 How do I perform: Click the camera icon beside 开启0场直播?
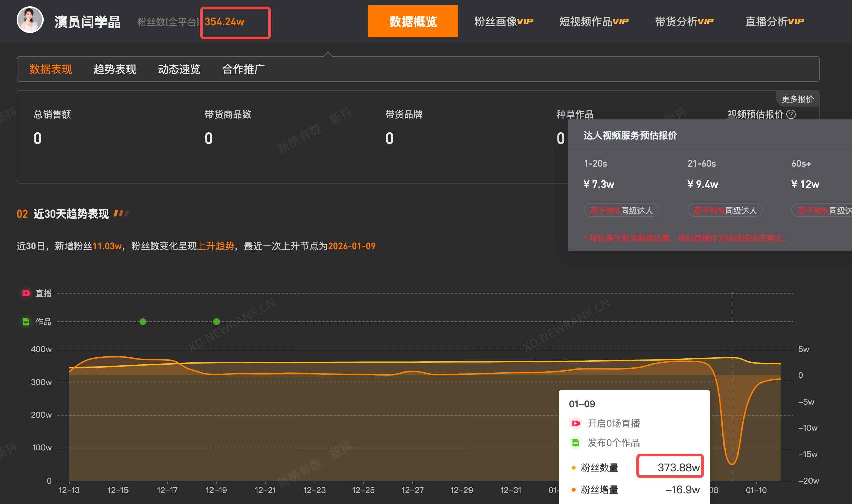576,423
